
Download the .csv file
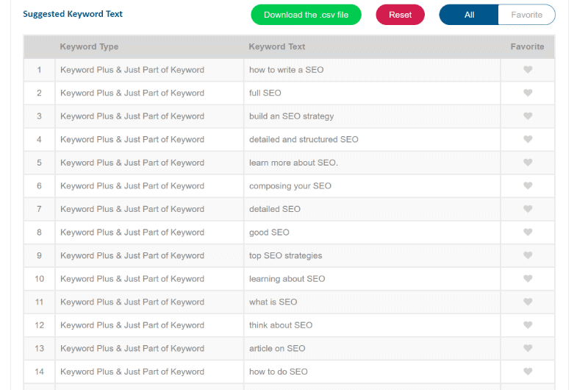pos(306,15)
